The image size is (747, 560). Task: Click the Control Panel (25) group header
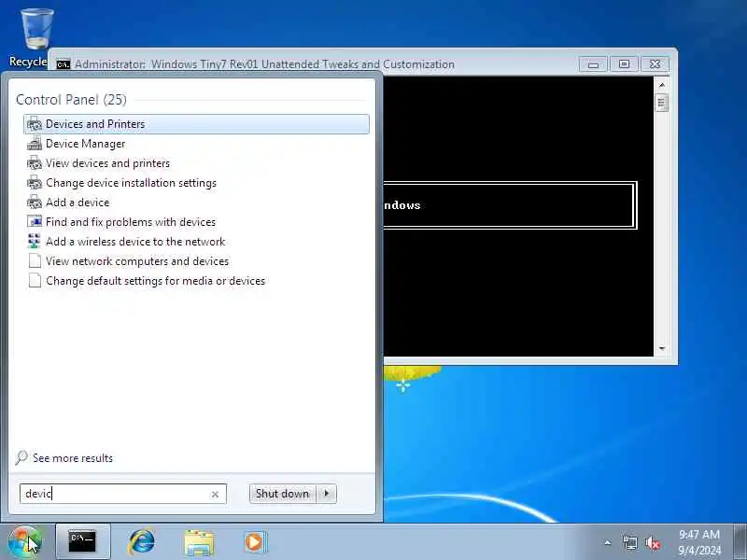coord(72,100)
